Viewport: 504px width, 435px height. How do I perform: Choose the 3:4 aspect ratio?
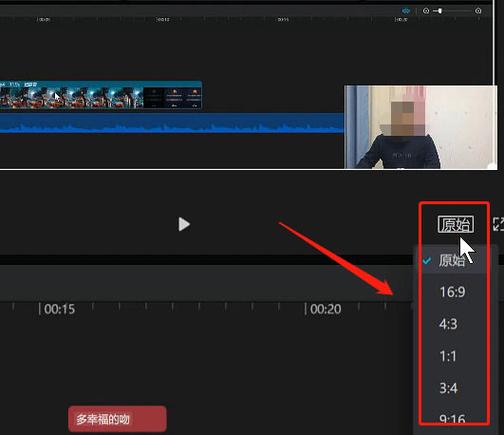pyautogui.click(x=448, y=388)
